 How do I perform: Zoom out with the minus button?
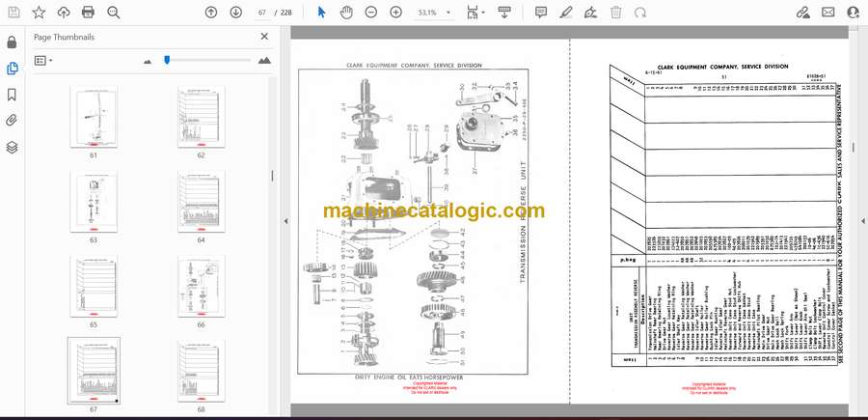[x=371, y=13]
